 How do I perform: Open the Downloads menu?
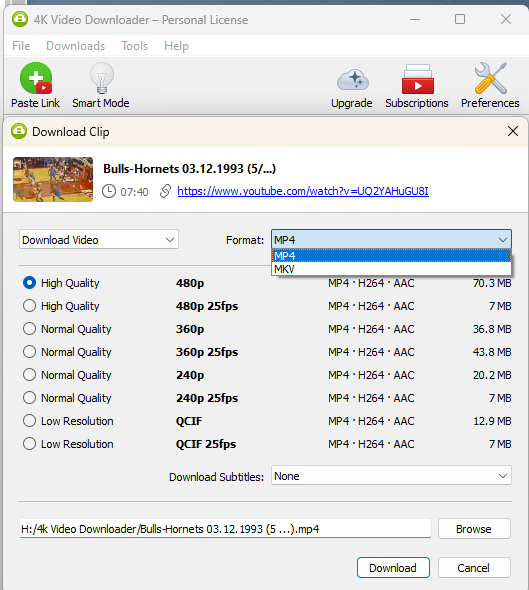pyautogui.click(x=76, y=46)
